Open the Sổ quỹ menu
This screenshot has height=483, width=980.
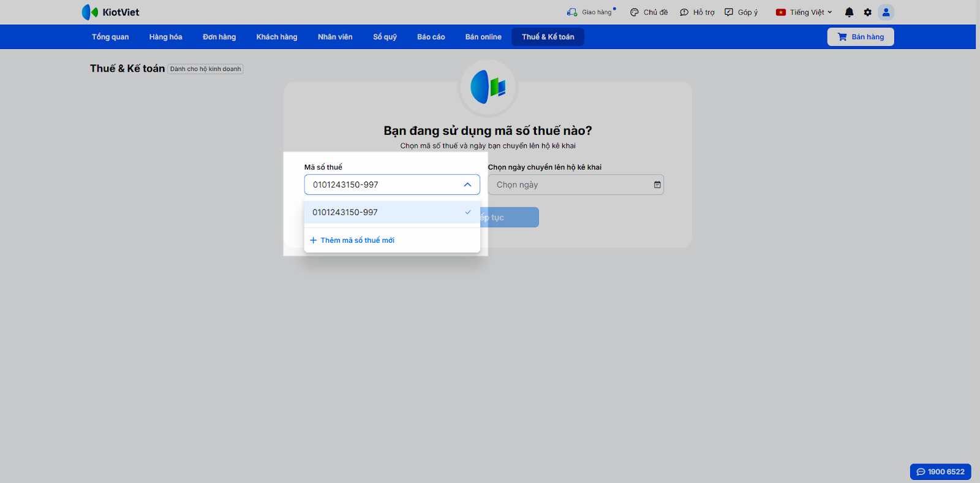coord(385,37)
